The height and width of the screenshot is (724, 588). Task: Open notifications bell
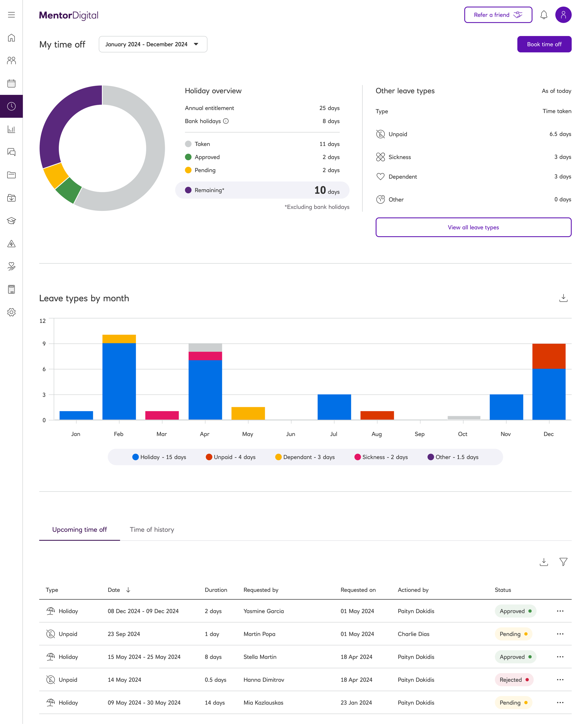tap(544, 15)
